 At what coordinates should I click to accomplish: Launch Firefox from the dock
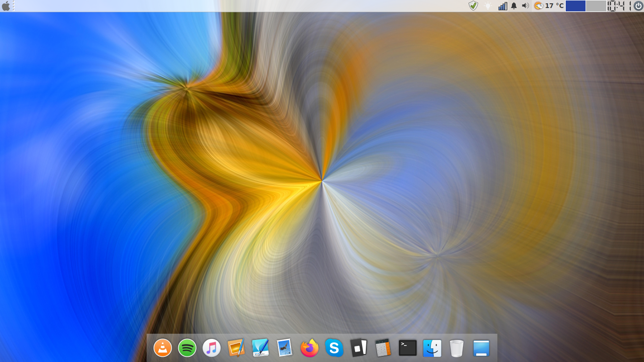pos(310,348)
